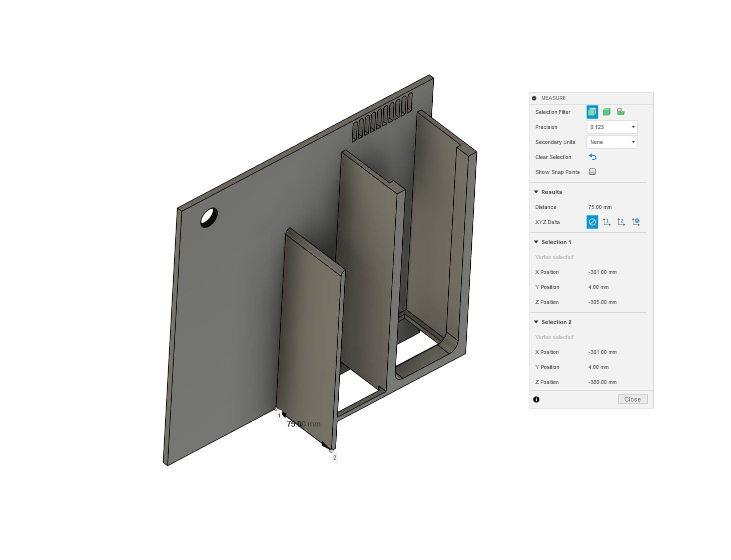Image resolution: width=731 pixels, height=560 pixels.
Task: Open the Precision dropdown
Action: (612, 127)
